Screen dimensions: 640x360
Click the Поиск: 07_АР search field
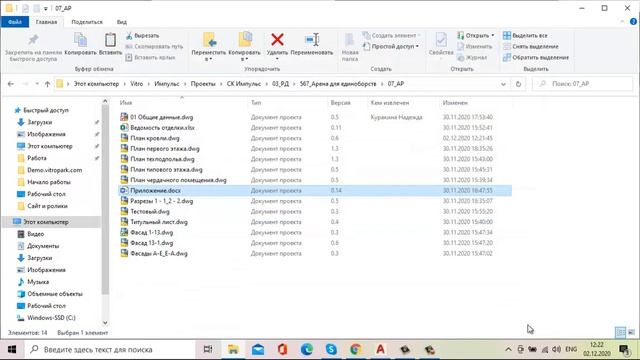pyautogui.click(x=582, y=84)
